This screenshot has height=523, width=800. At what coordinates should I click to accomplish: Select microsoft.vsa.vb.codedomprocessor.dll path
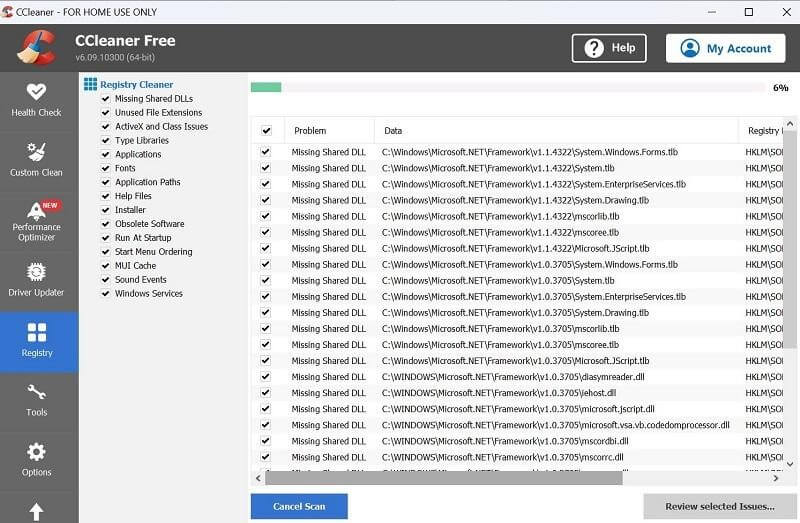(556, 425)
